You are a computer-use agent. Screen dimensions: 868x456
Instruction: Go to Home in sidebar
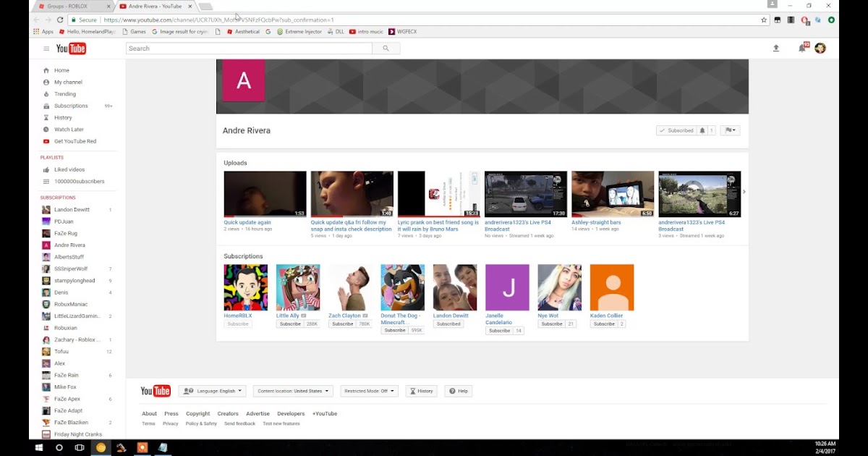(x=61, y=70)
